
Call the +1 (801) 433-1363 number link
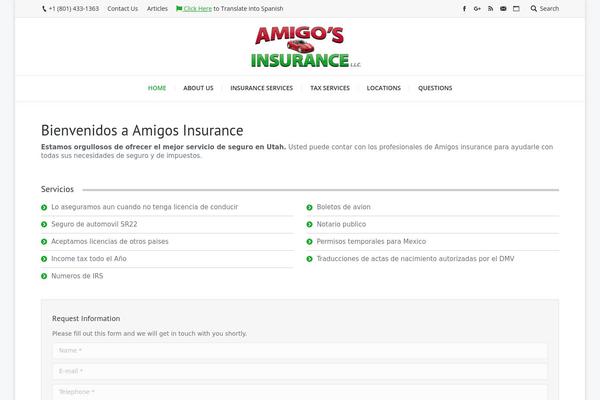click(73, 8)
